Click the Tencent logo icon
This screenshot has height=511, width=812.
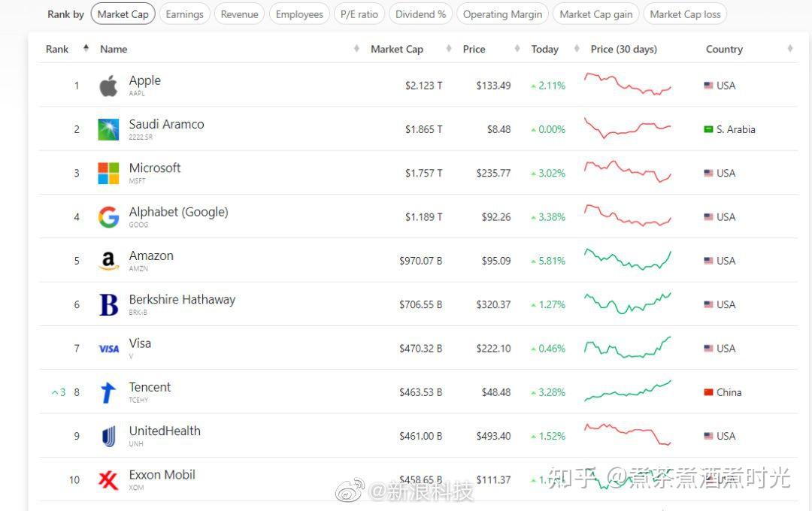click(x=108, y=392)
